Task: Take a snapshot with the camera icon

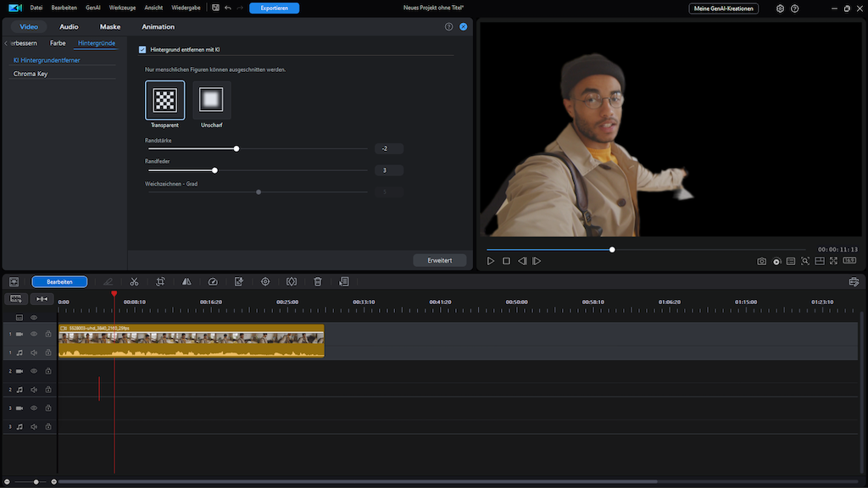Action: [x=761, y=261]
